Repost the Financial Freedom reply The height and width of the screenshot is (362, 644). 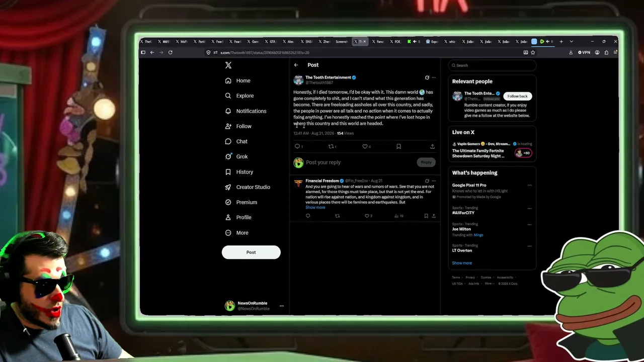pos(338,216)
